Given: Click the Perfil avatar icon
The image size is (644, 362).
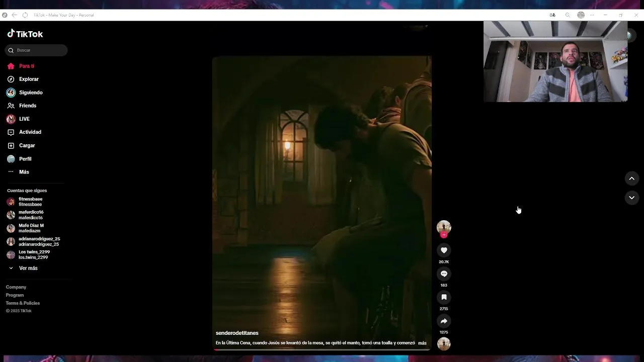Looking at the screenshot, I should coord(11,159).
